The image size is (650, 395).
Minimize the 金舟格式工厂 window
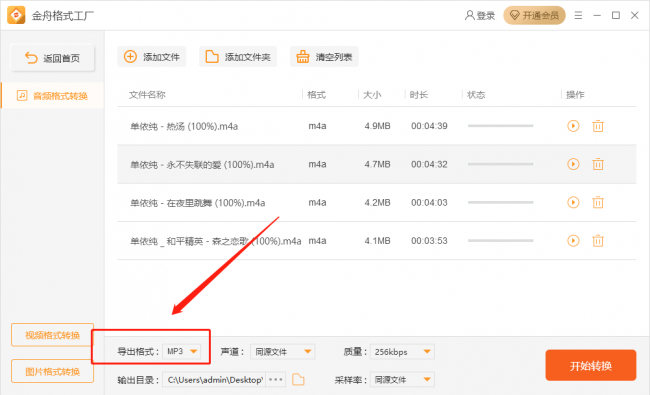click(x=597, y=16)
